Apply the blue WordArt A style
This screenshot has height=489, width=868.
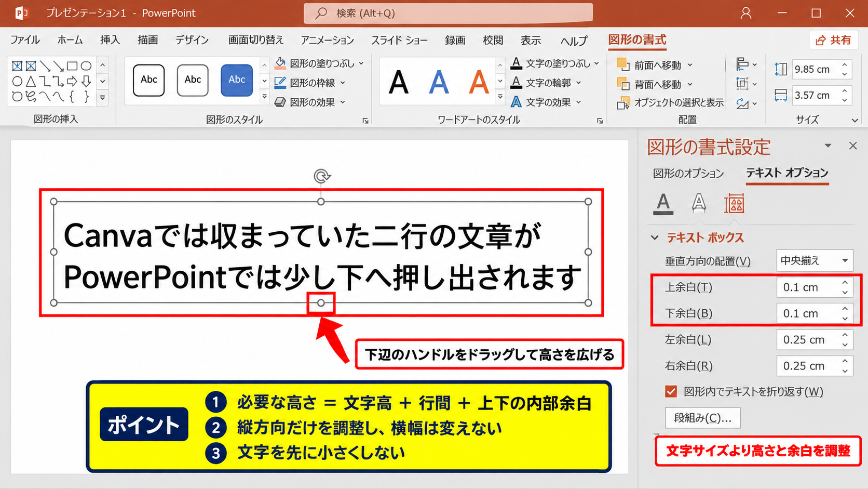pos(439,82)
